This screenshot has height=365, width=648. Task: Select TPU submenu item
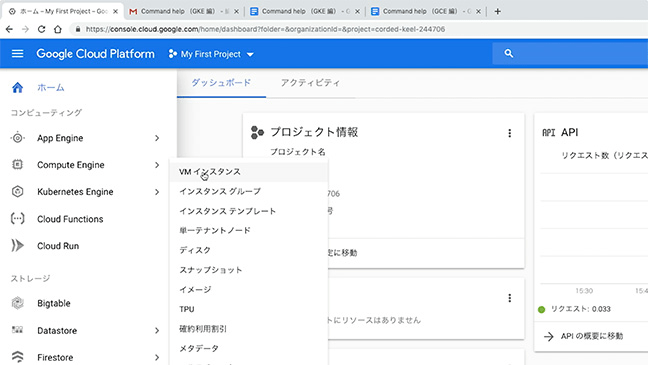click(249, 309)
